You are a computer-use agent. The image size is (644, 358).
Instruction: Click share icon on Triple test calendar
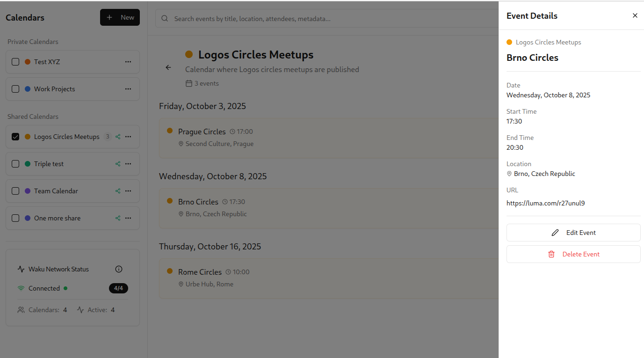(x=118, y=164)
